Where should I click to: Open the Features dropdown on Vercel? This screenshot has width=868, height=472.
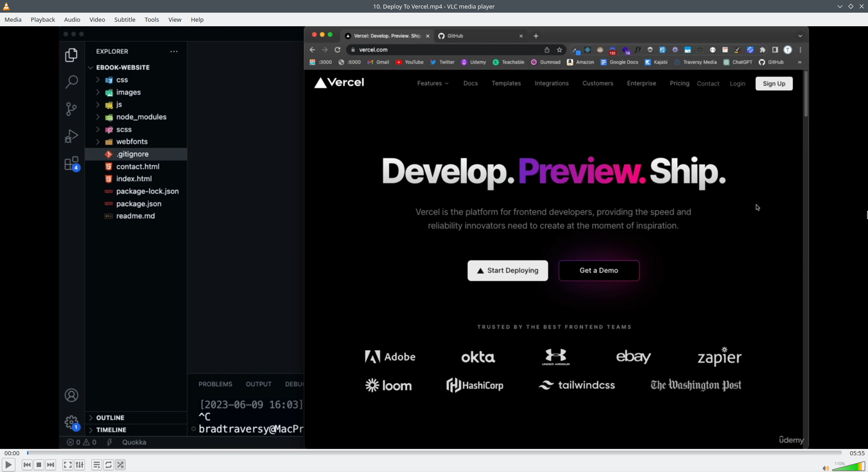point(433,83)
